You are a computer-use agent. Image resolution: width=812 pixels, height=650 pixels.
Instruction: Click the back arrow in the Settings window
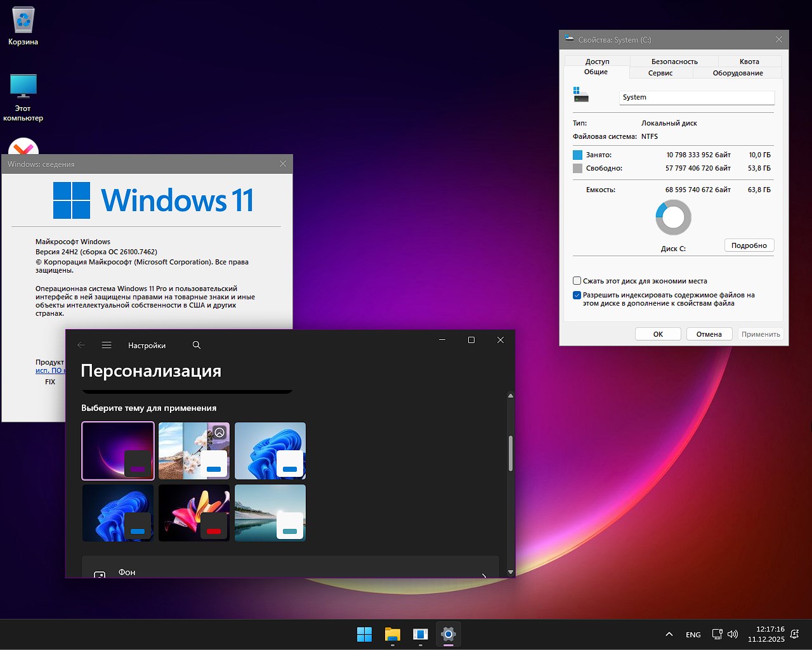pyautogui.click(x=81, y=345)
